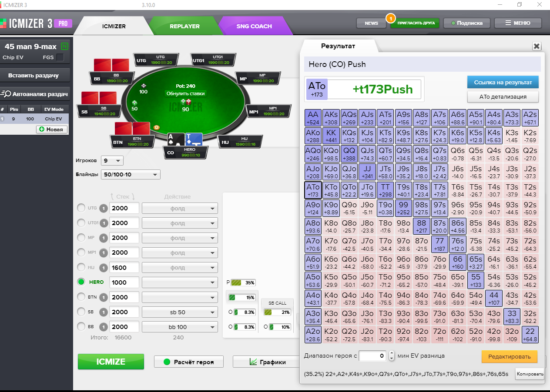Click the gray 1 badge beside UTG1 stack
The width and height of the screenshot is (550, 392).
(x=104, y=223)
